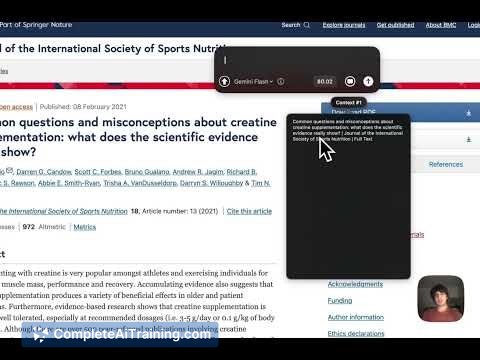Click the Search magnifier icon in header

click(x=307, y=25)
